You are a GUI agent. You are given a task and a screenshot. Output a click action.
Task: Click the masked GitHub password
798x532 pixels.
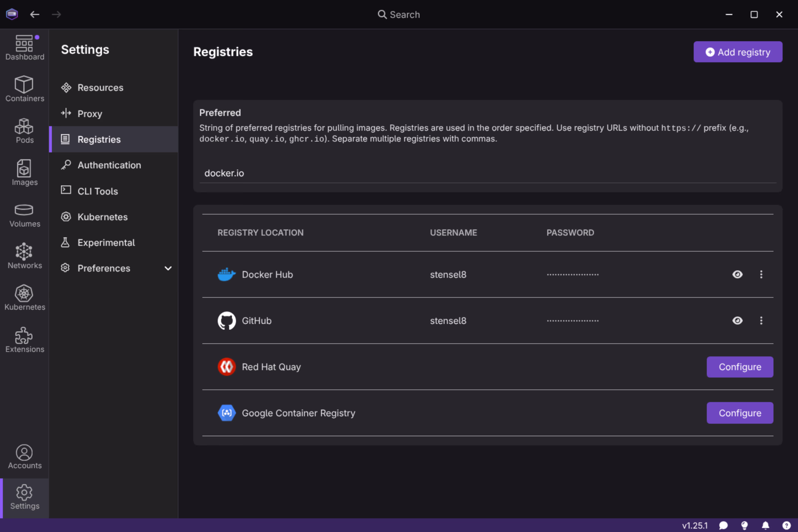click(573, 321)
